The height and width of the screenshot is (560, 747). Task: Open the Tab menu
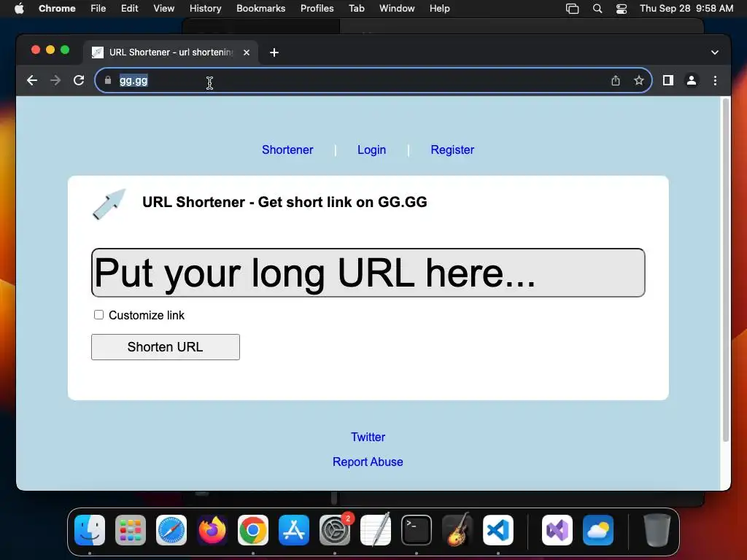click(x=356, y=9)
